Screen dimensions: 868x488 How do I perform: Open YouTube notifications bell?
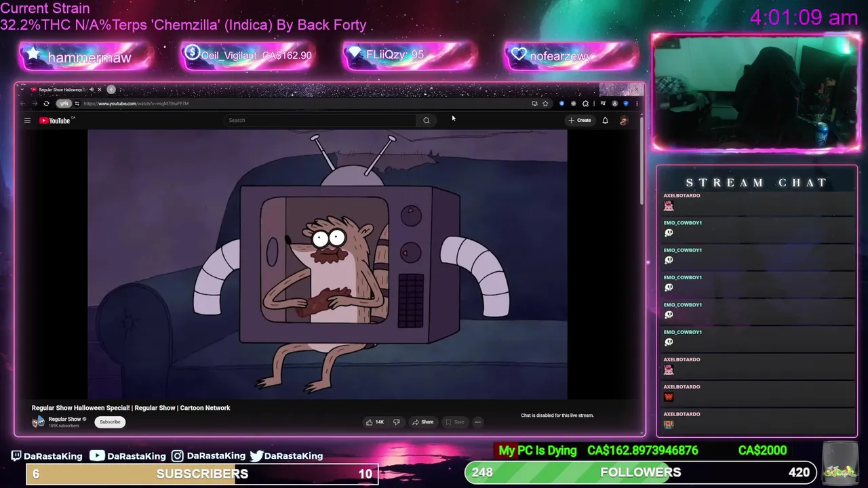coord(605,121)
